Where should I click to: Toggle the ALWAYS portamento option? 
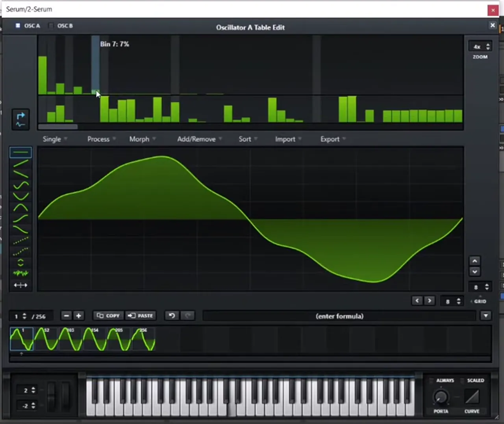tap(432, 380)
